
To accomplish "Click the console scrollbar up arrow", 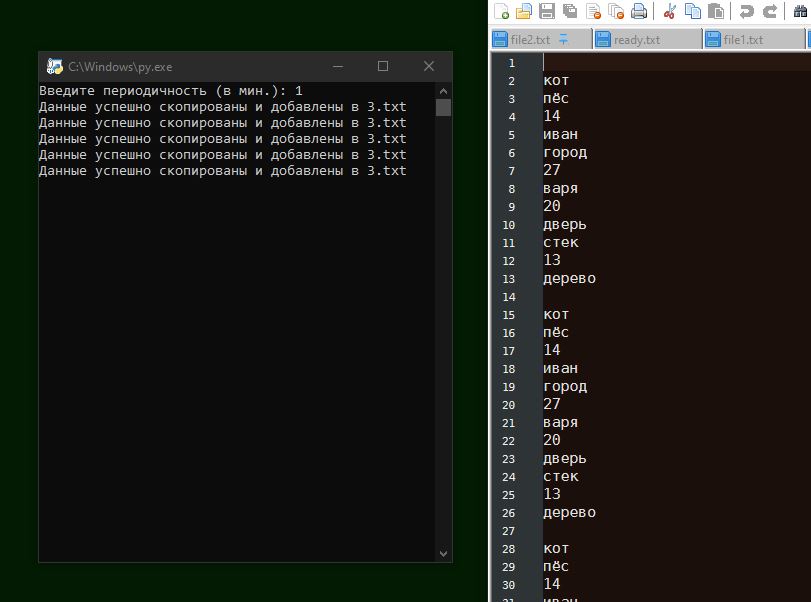I will pyautogui.click(x=443, y=91).
